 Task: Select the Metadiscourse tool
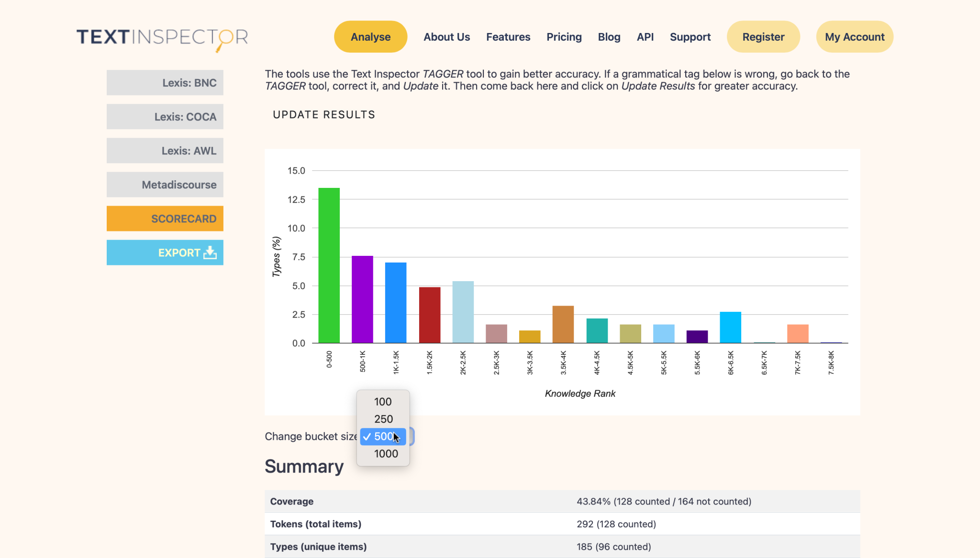coord(165,185)
